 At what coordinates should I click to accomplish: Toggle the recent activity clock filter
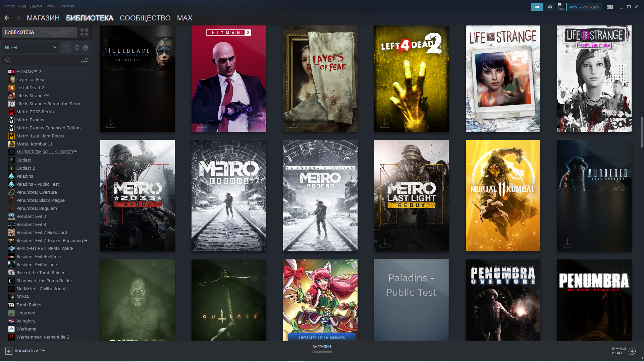[77, 48]
